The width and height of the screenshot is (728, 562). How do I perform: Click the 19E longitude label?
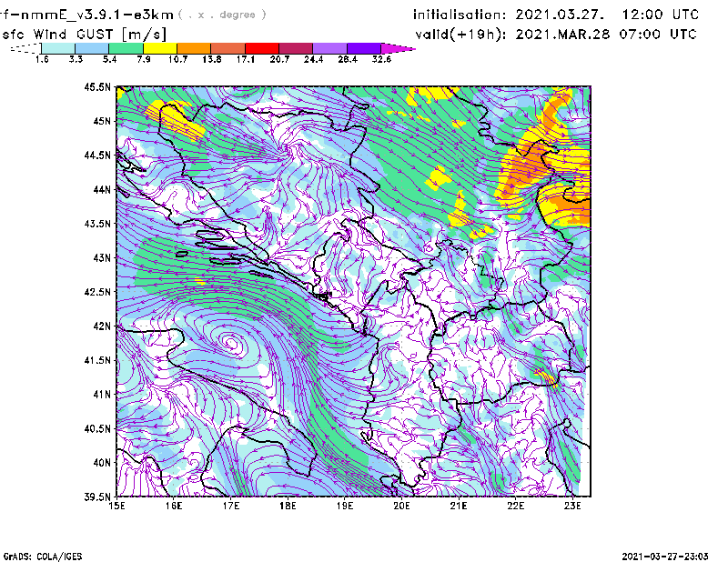345,506
